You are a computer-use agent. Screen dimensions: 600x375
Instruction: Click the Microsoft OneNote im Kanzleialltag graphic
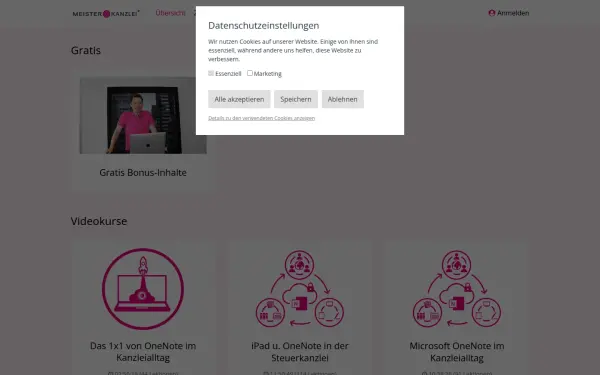457,289
